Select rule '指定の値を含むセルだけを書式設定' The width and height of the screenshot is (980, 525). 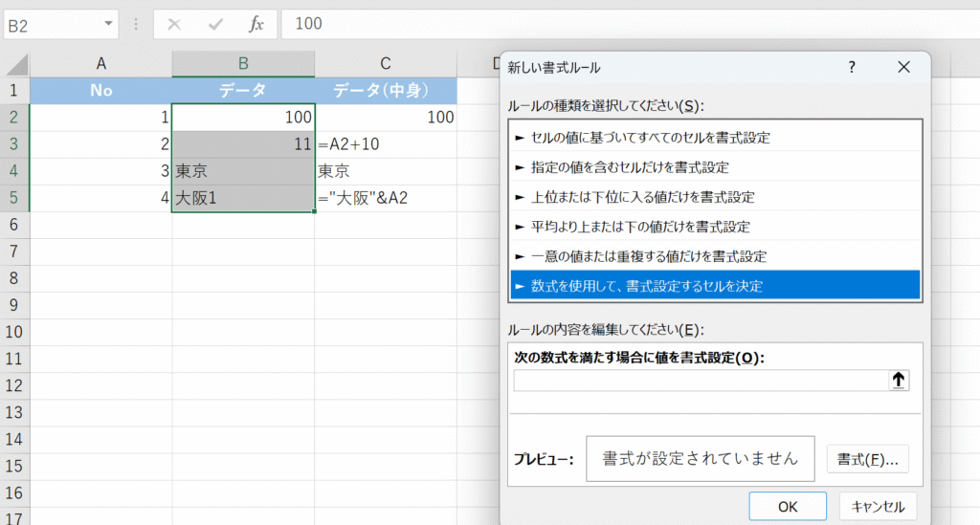click(x=630, y=167)
